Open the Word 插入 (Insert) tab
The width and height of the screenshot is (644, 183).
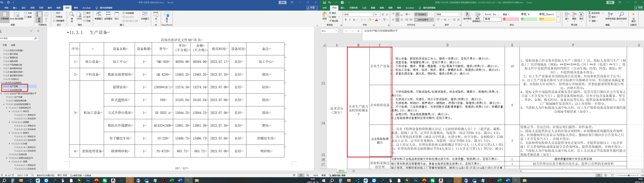(x=15, y=8)
